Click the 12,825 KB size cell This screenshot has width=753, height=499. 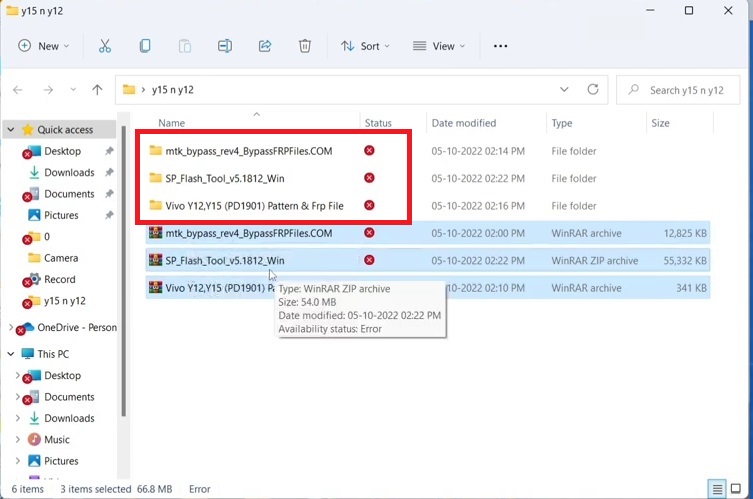(x=685, y=233)
